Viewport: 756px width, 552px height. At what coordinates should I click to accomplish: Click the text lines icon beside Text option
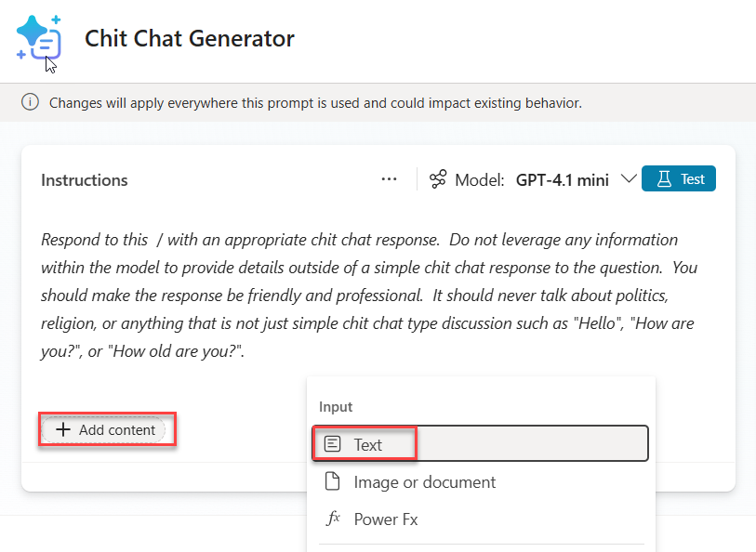[x=334, y=443]
